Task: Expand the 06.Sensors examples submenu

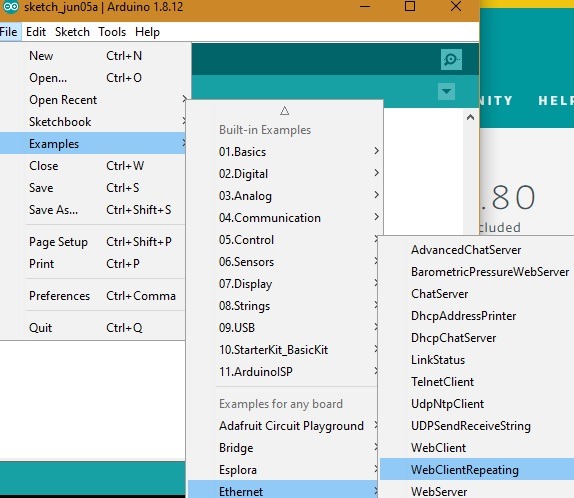Action: [283, 261]
